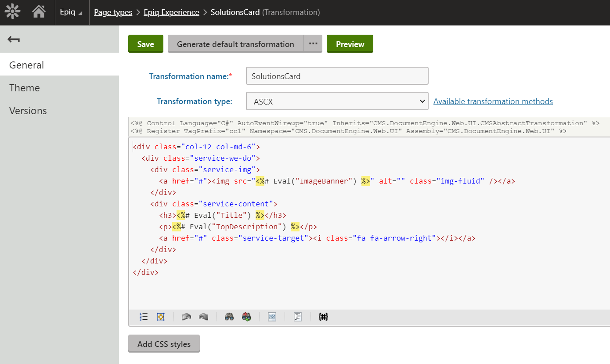Toggle line numbers in the code editor
Viewport: 610px width, 364px height.
pyautogui.click(x=143, y=317)
